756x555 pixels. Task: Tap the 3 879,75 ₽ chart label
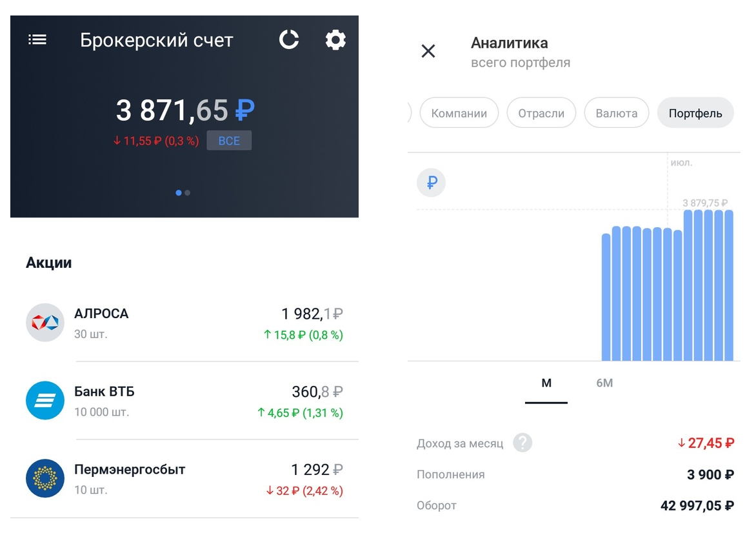[x=705, y=203]
